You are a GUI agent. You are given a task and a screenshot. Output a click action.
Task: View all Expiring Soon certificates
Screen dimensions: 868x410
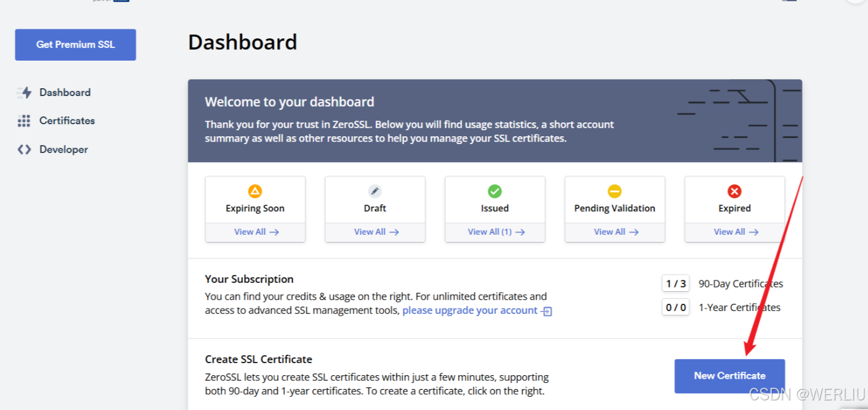256,232
